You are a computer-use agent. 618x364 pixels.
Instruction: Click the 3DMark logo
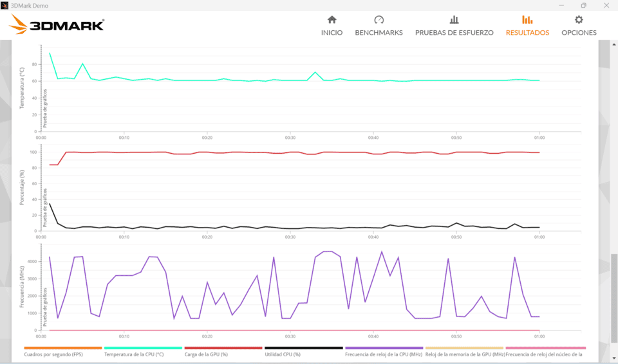click(57, 25)
